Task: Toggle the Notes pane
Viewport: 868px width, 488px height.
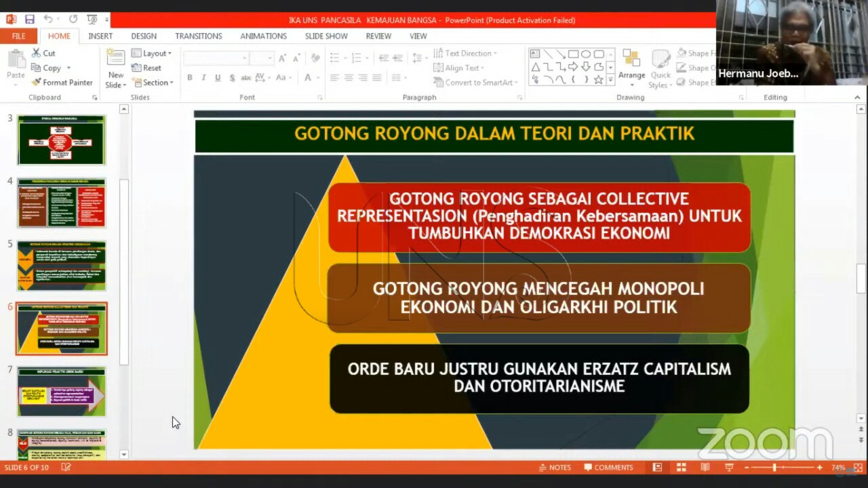Action: click(555, 468)
